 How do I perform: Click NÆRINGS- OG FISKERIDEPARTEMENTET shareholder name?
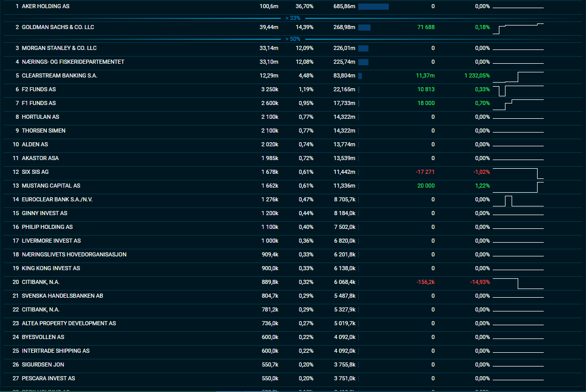tap(73, 62)
